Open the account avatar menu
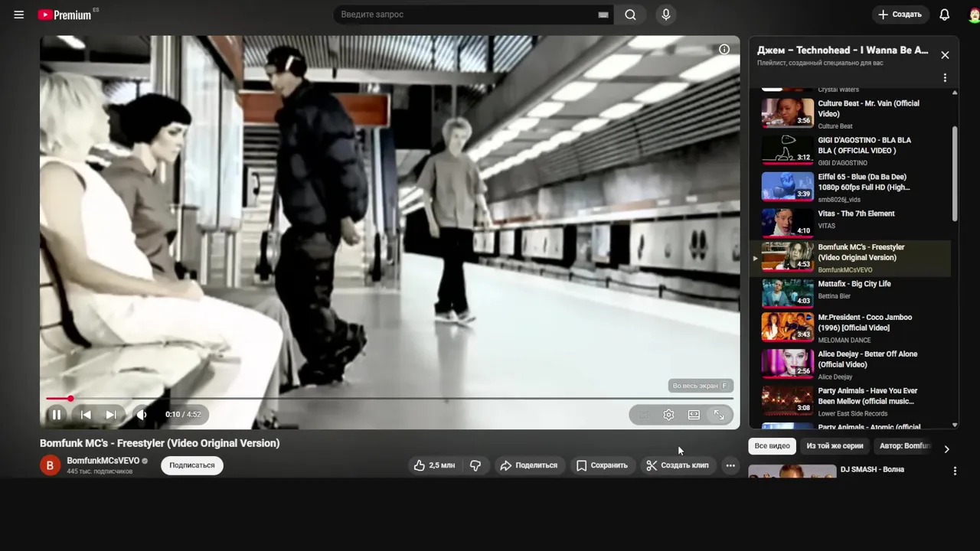 (974, 15)
